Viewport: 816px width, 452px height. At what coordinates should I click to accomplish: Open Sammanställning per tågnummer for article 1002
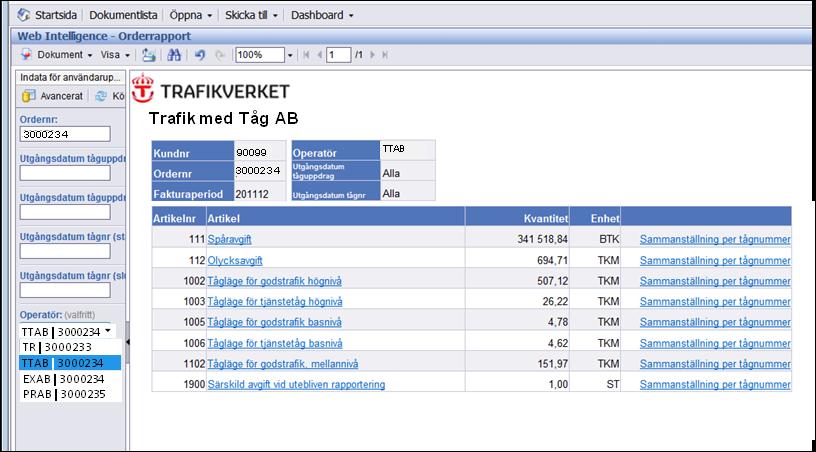click(x=715, y=281)
